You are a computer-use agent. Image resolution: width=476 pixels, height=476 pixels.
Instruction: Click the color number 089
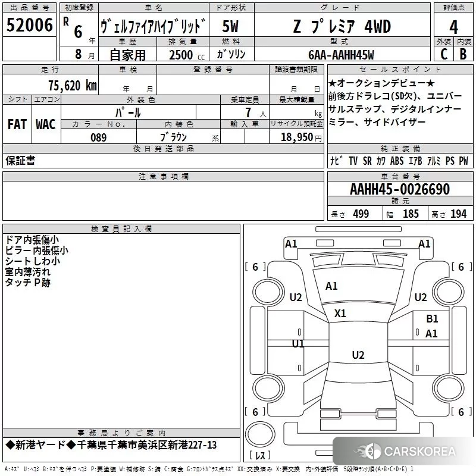99,137
